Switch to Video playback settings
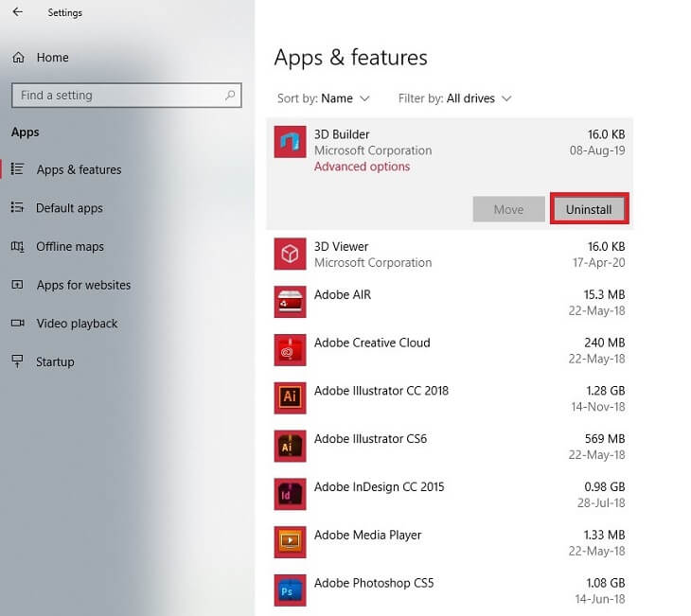 point(77,324)
